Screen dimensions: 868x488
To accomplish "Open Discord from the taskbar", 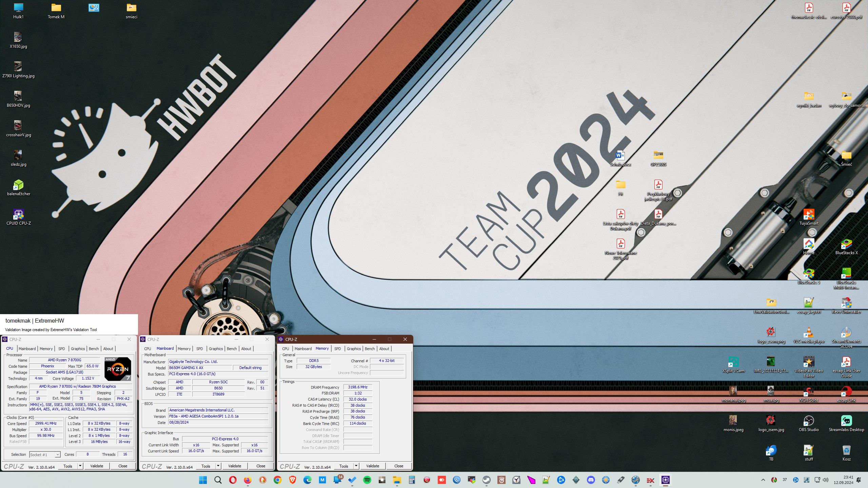I will (x=591, y=480).
